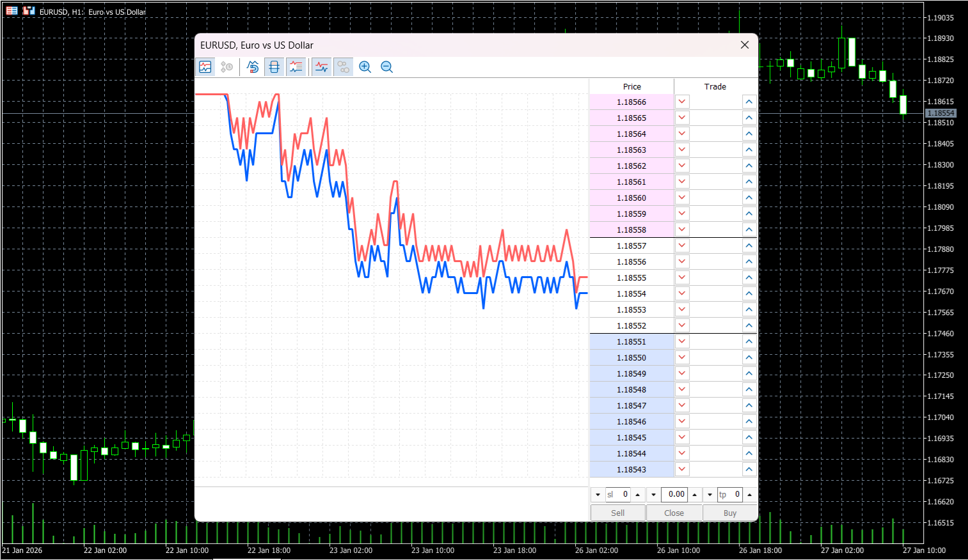Zoom in the Depth of Market chart
Image resolution: width=968 pixels, height=560 pixels.
pos(365,66)
